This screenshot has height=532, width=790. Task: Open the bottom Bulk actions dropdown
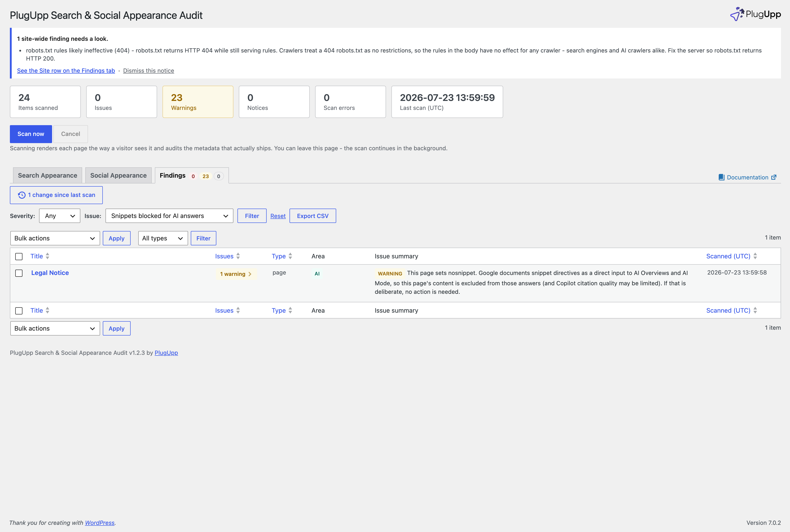55,328
